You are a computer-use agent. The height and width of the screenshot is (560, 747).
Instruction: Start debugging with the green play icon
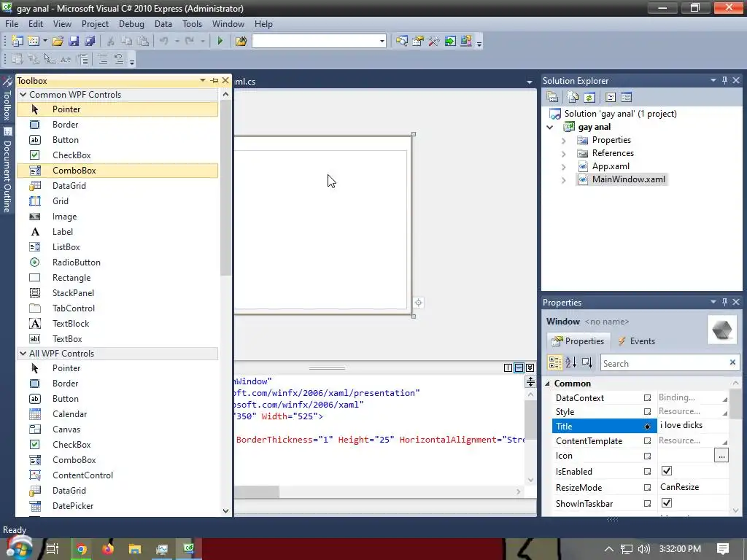(220, 41)
